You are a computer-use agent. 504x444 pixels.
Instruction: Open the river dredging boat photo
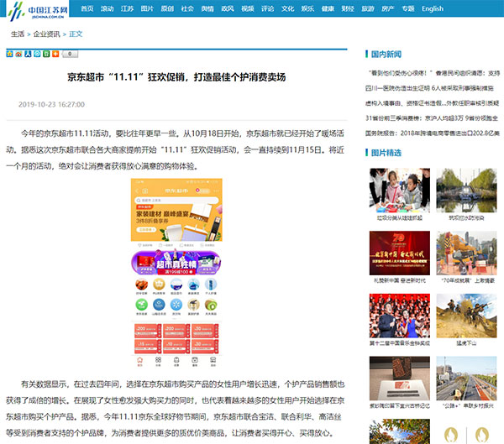tap(466, 191)
